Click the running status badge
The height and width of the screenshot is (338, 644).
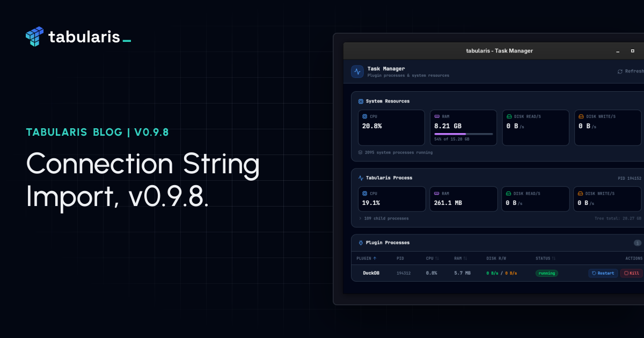coord(546,273)
